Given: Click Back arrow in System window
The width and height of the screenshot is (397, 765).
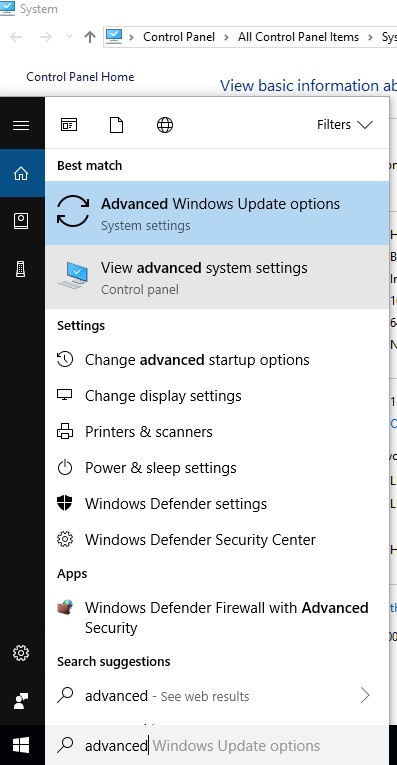Looking at the screenshot, I should click(17, 37).
